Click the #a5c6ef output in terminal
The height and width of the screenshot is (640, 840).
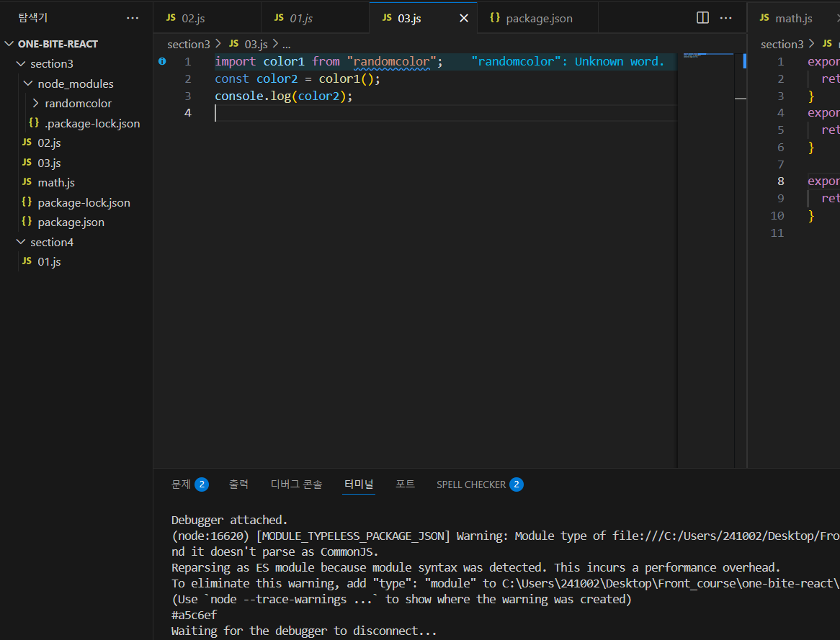coord(194,615)
